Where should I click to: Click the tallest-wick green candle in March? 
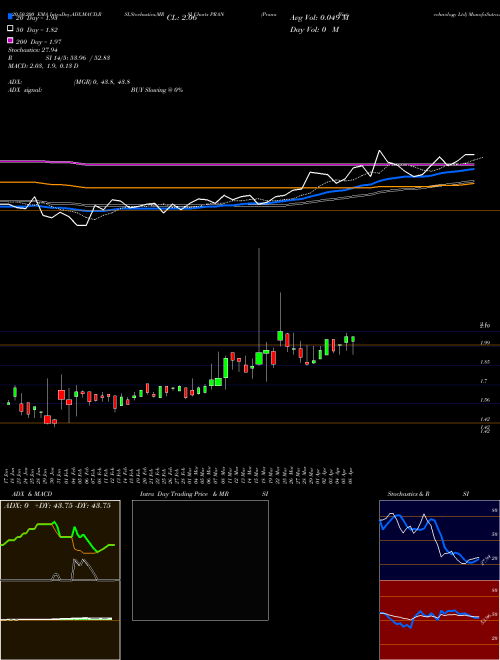[259, 359]
